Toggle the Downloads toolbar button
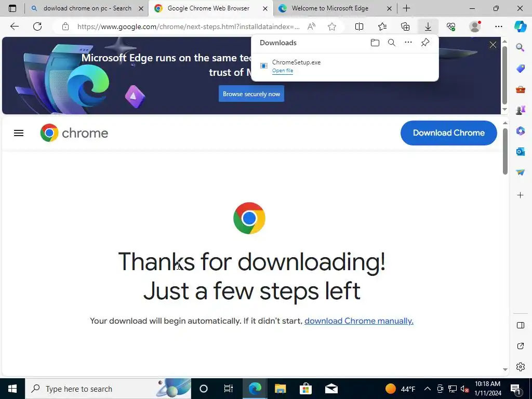The width and height of the screenshot is (532, 399). click(x=428, y=26)
